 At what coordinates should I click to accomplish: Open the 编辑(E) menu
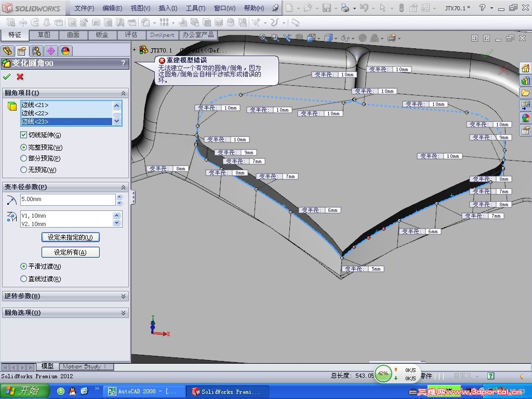112,8
